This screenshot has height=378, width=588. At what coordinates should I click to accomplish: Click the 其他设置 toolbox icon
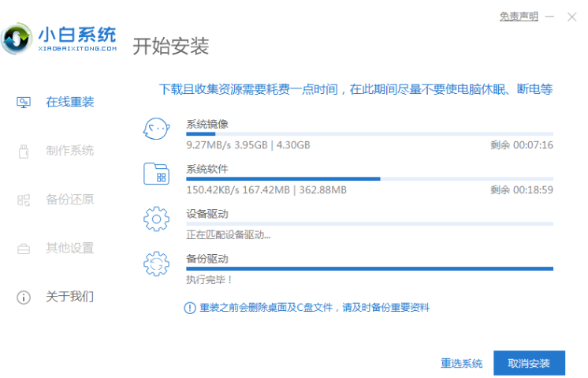pyautogui.click(x=24, y=249)
